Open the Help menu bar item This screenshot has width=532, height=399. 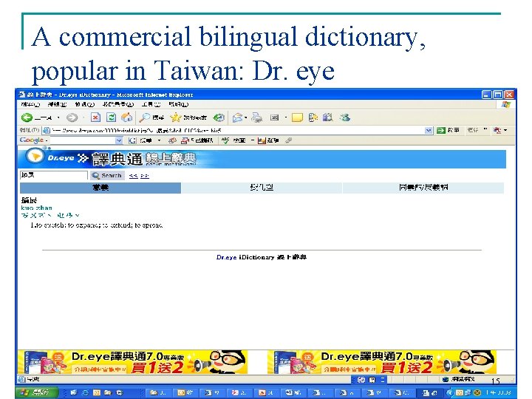[x=179, y=104]
